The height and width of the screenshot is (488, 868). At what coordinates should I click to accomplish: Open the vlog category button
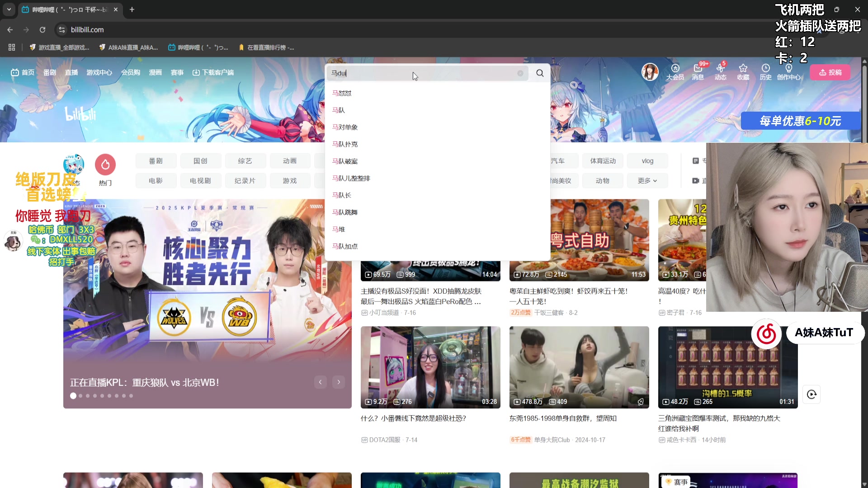(x=647, y=161)
